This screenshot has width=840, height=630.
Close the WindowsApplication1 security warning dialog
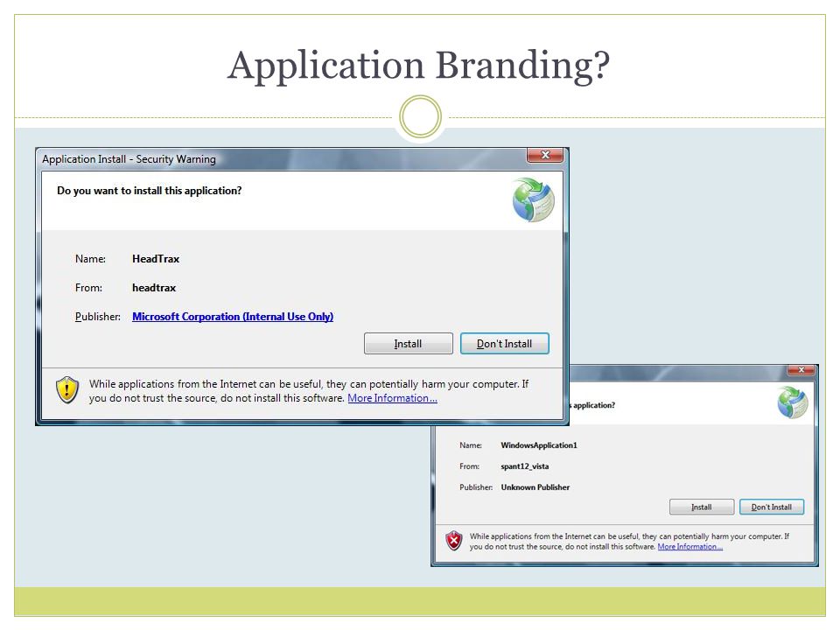(801, 369)
